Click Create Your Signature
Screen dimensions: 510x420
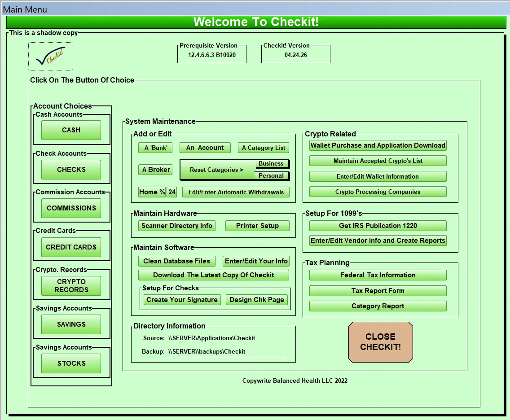(182, 300)
